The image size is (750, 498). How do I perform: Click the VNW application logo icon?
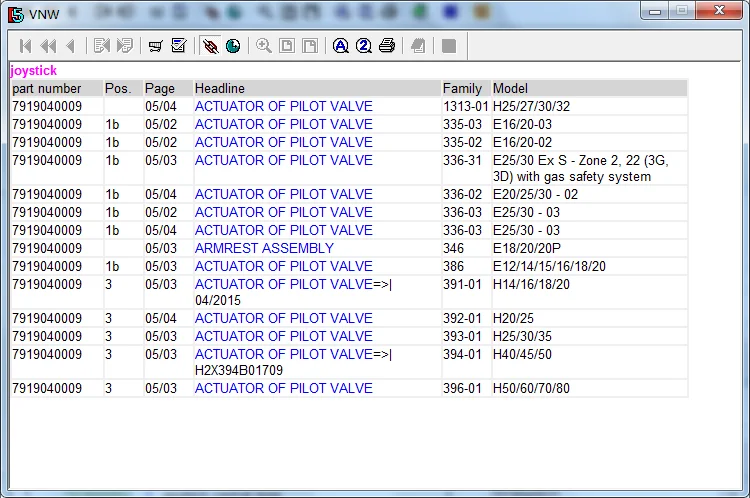pos(16,14)
